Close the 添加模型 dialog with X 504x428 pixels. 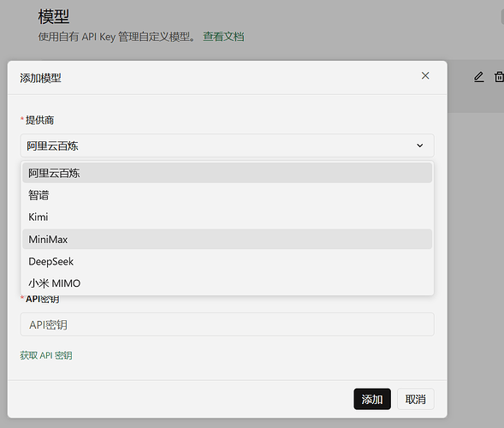tap(425, 75)
